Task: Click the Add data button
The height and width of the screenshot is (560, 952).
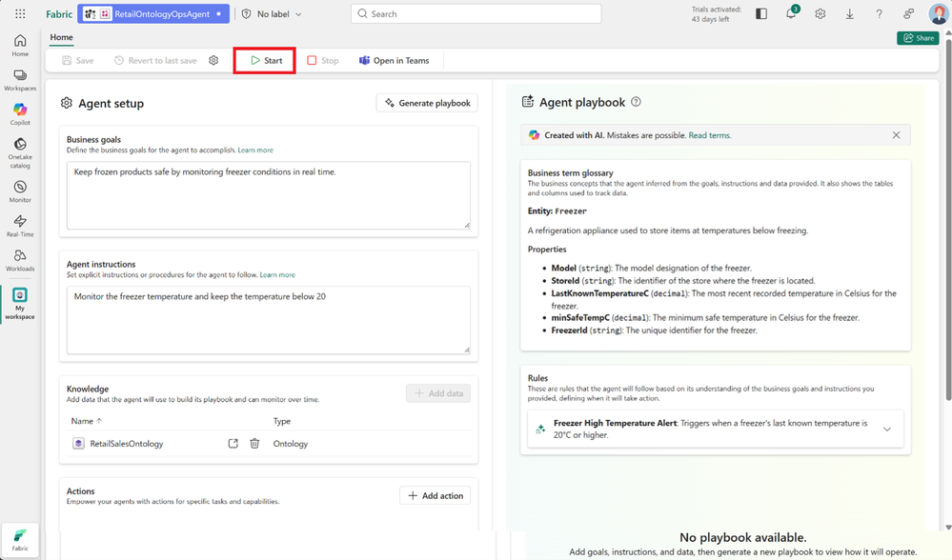Action: click(438, 393)
